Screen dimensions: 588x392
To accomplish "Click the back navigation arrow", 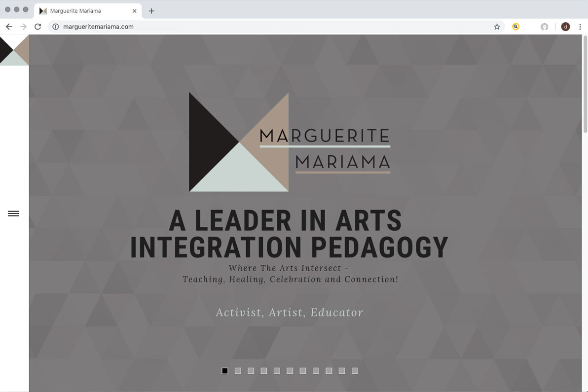I will pyautogui.click(x=9, y=27).
